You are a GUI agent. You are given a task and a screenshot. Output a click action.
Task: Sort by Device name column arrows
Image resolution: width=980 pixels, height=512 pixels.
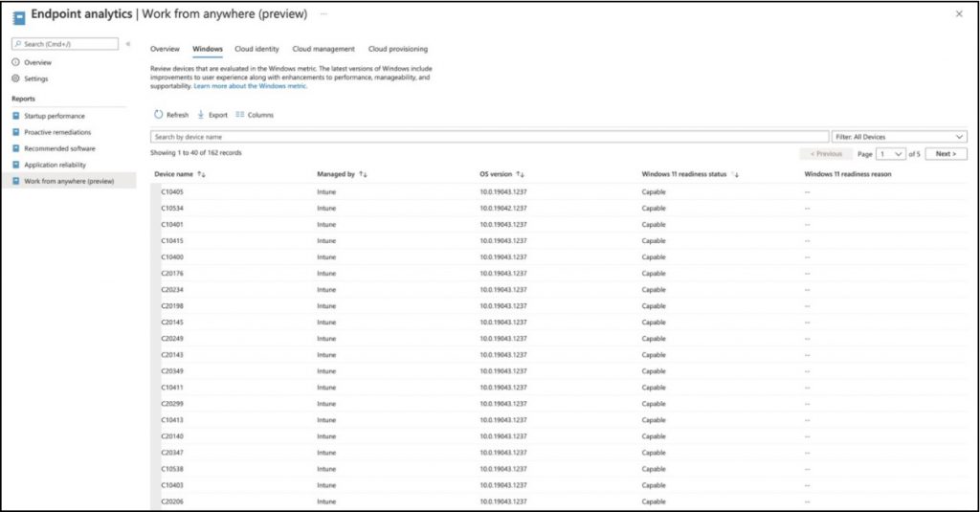tap(201, 174)
